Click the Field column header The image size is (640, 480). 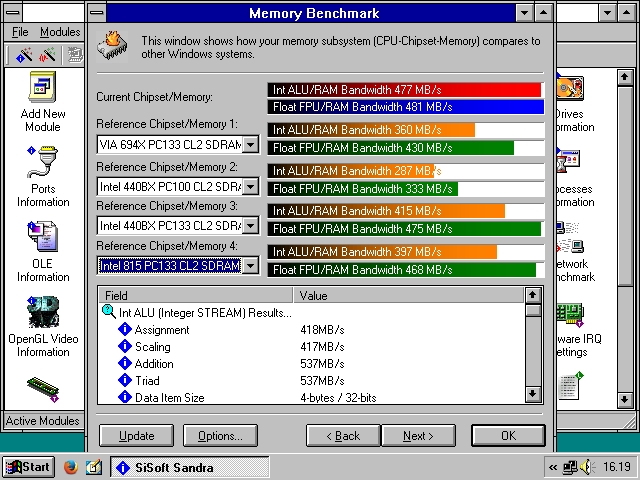click(196, 296)
